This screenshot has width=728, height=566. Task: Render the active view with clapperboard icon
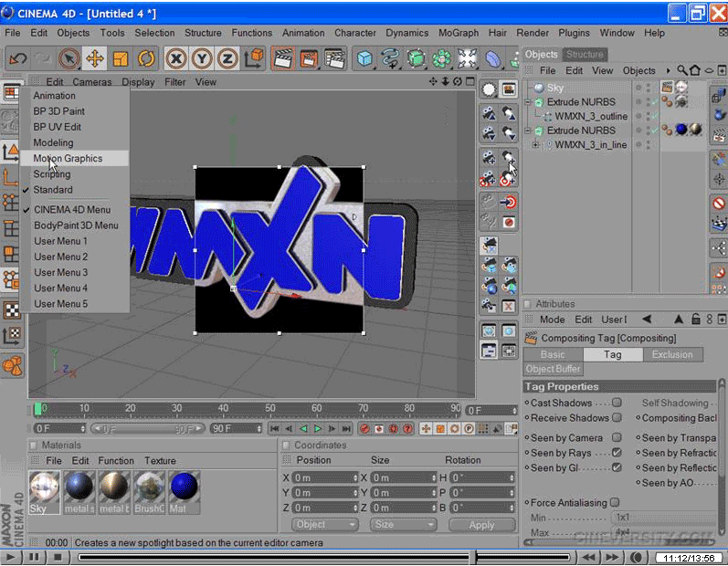283,59
